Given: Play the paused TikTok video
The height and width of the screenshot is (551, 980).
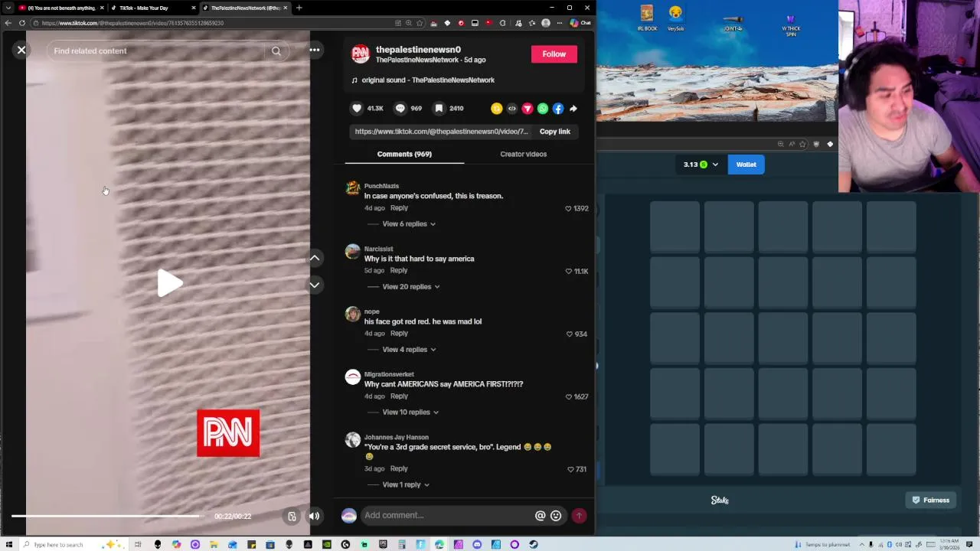Looking at the screenshot, I should tap(169, 283).
